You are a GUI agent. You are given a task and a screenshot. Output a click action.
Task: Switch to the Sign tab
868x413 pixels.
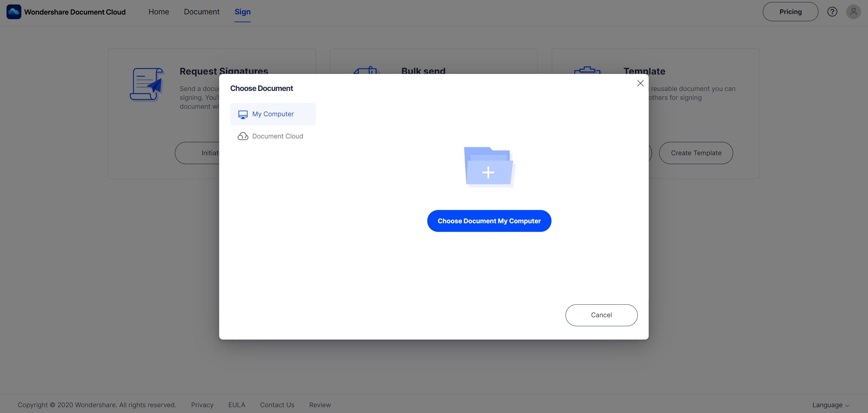click(242, 12)
